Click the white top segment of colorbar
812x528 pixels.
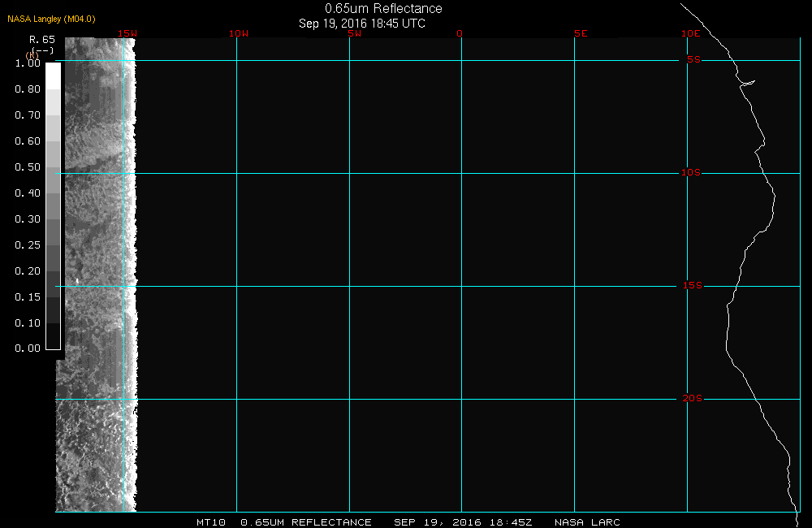pos(54,76)
